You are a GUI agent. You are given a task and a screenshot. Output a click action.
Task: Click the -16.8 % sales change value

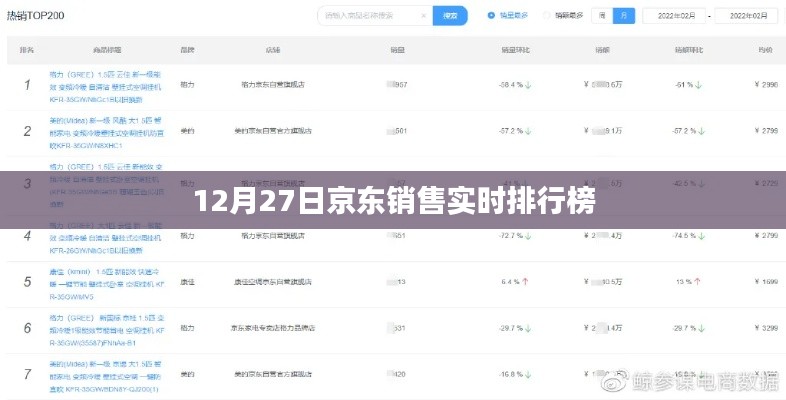[x=511, y=374]
